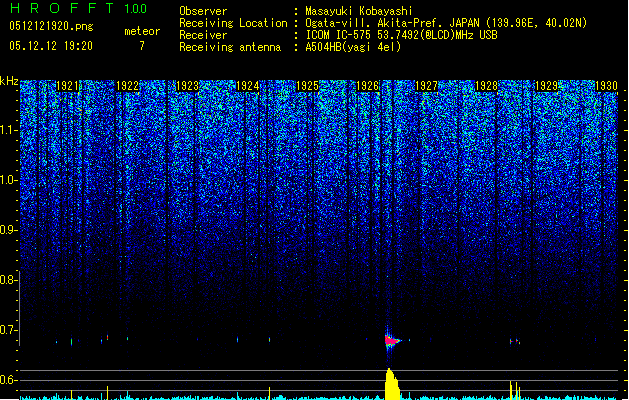Click the meteor count 7
629x400 pixels.
(x=142, y=46)
